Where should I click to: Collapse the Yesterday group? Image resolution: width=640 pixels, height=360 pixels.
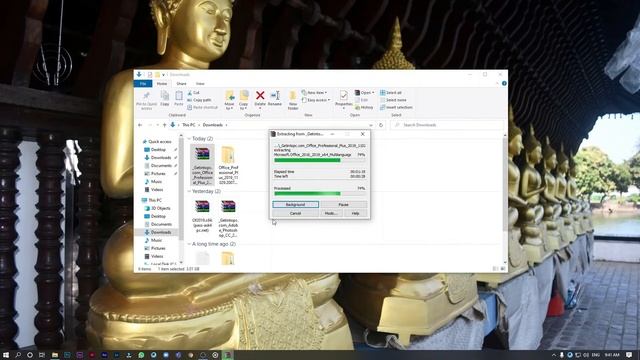coord(189,191)
